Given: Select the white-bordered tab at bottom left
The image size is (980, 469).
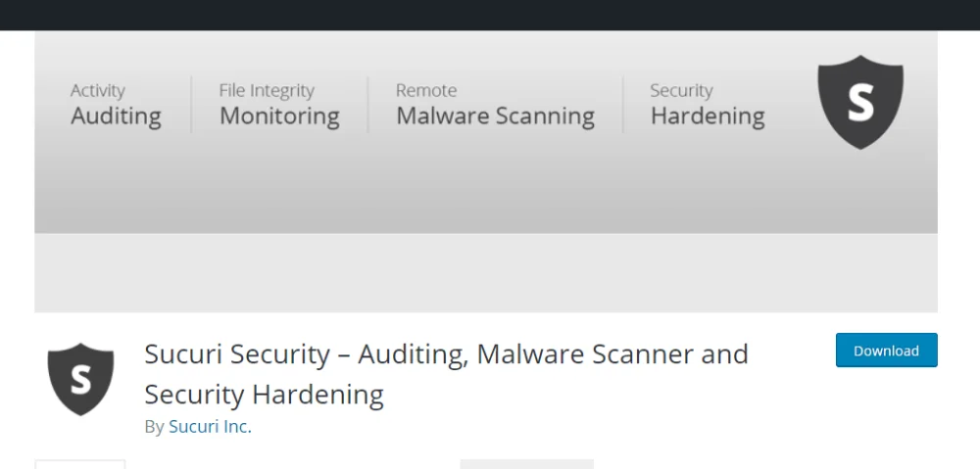Looking at the screenshot, I should (x=80, y=464).
